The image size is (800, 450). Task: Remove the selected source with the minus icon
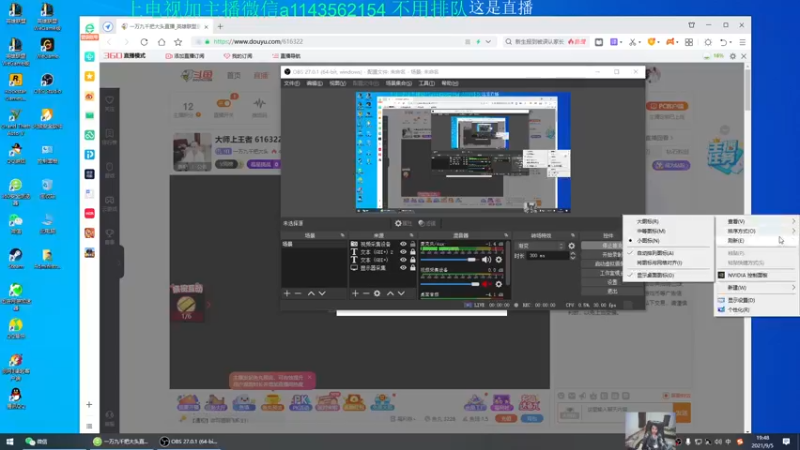(x=366, y=293)
